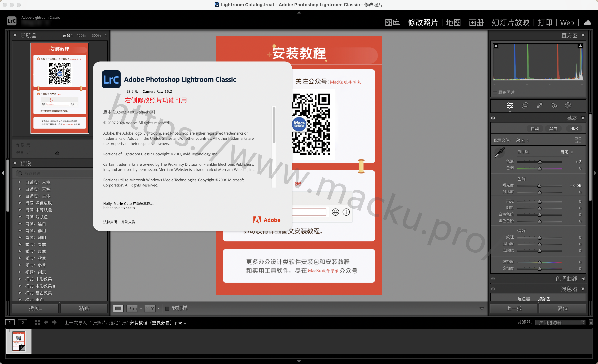Switch to 画册 module
Screen dimensions: 598x364
point(476,22)
